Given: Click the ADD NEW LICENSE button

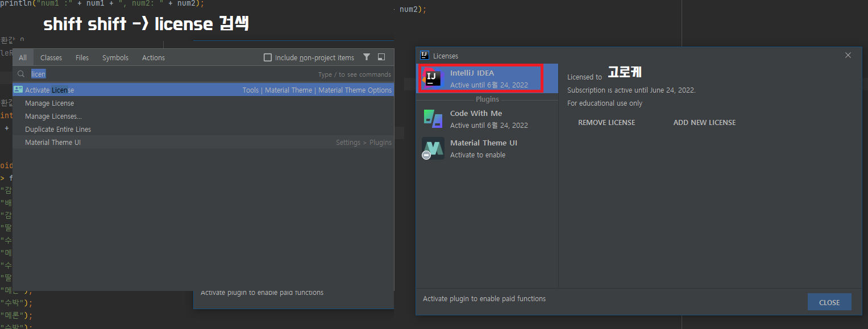Looking at the screenshot, I should pos(704,122).
